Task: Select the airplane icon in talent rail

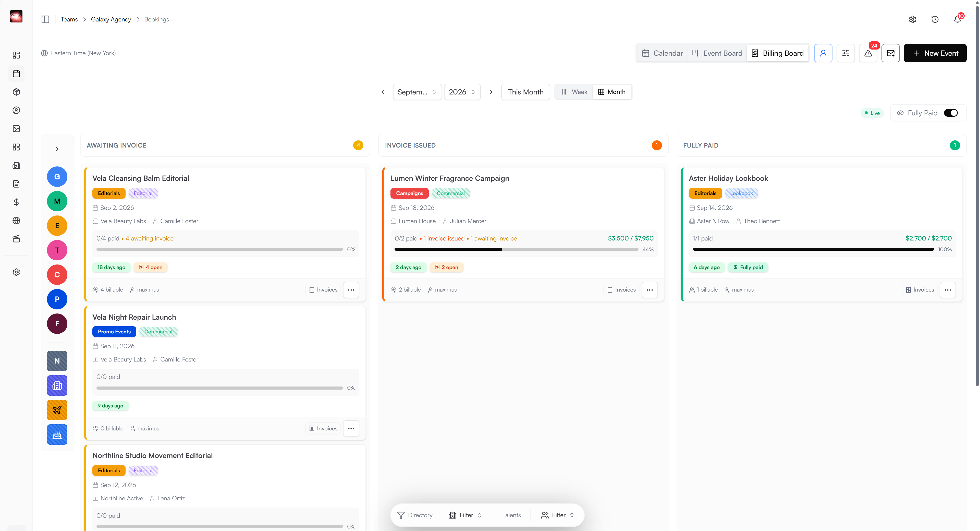Action: tap(57, 410)
